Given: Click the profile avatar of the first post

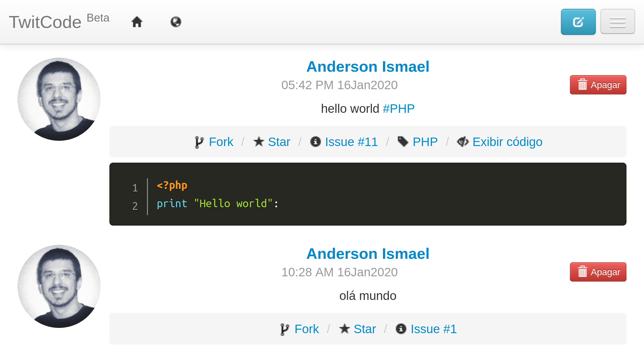Looking at the screenshot, I should [x=59, y=99].
